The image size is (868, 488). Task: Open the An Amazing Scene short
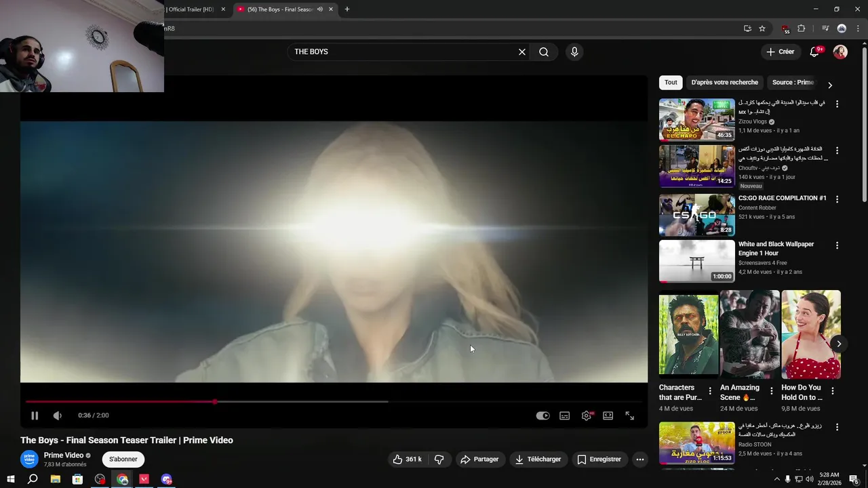(749, 335)
